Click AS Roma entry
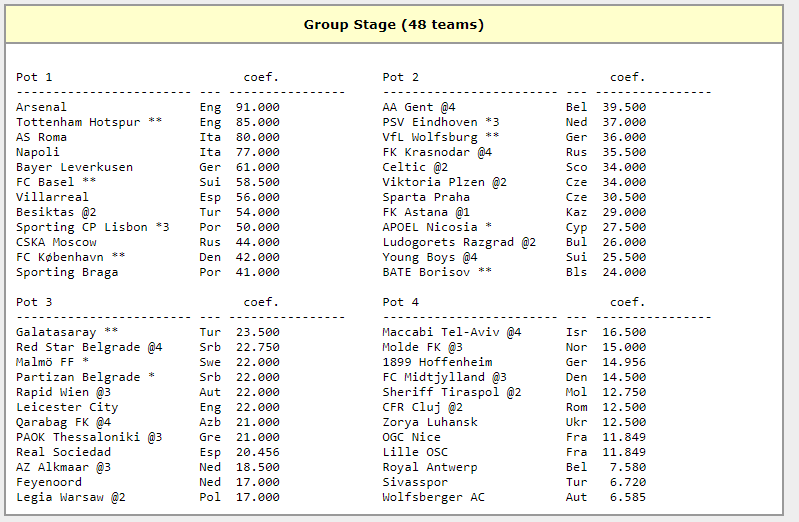799x522 pixels. [x=41, y=137]
